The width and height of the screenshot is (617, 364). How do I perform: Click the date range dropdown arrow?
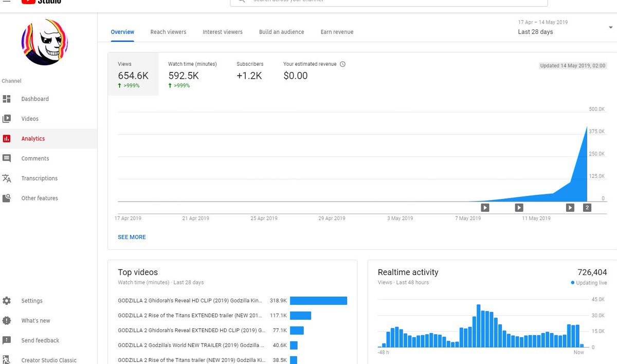coord(610,27)
